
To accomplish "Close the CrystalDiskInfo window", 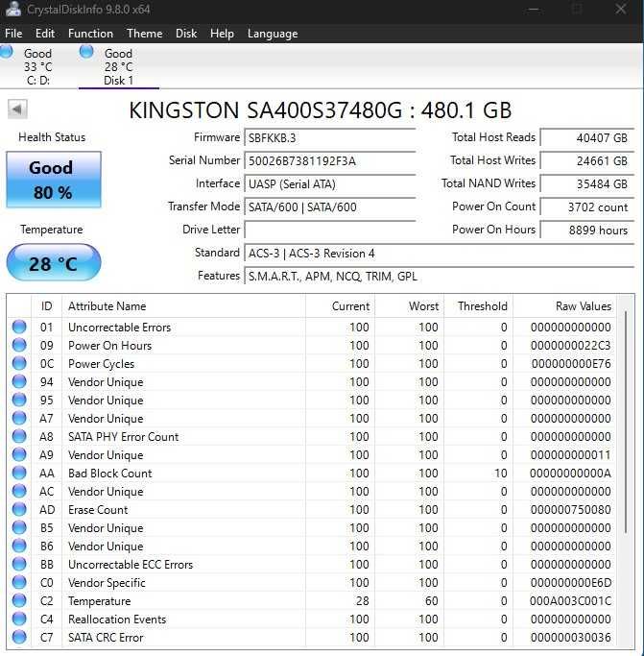I will coord(621,9).
